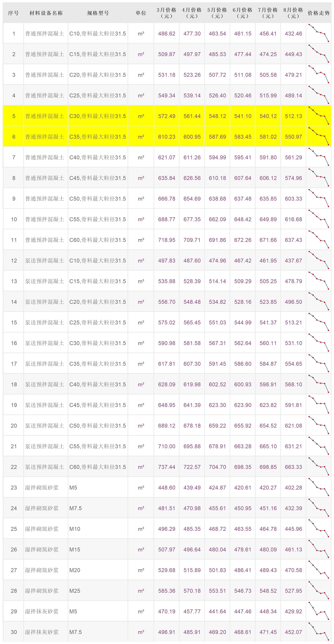The image size is (334, 644).
Task: Click highlighted row 6 C35 specification cell
Action: point(98,137)
